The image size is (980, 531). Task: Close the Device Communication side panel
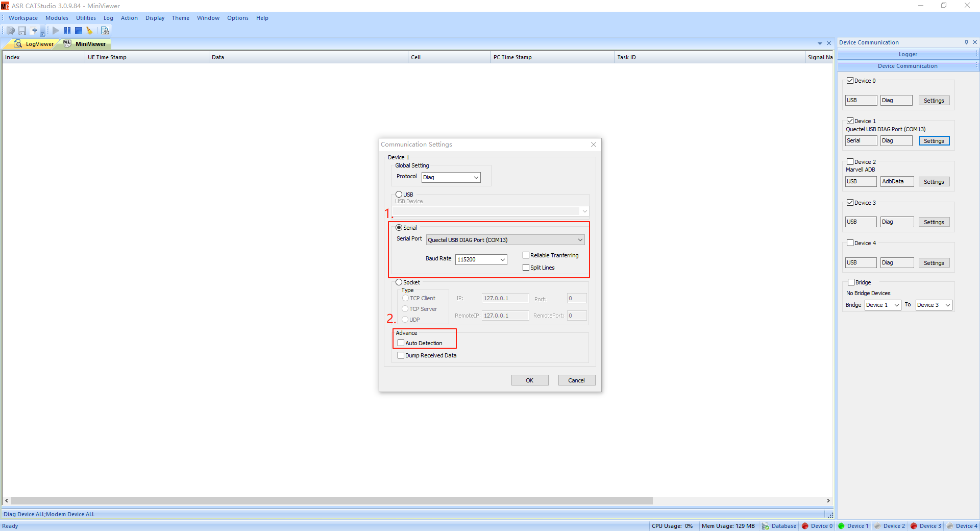point(975,42)
